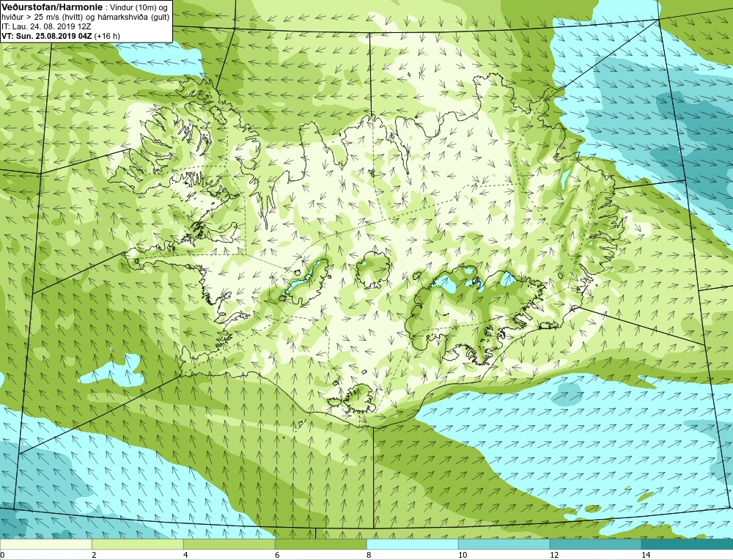Click the 6–8 m/s darker green legend swatch
The image size is (733, 560).
pyautogui.click(x=321, y=545)
